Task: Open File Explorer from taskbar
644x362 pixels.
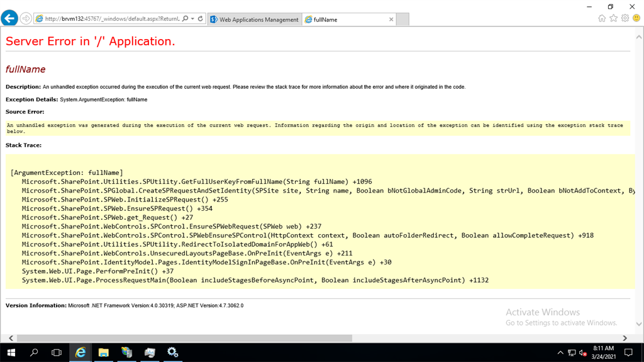Action: coord(104,353)
